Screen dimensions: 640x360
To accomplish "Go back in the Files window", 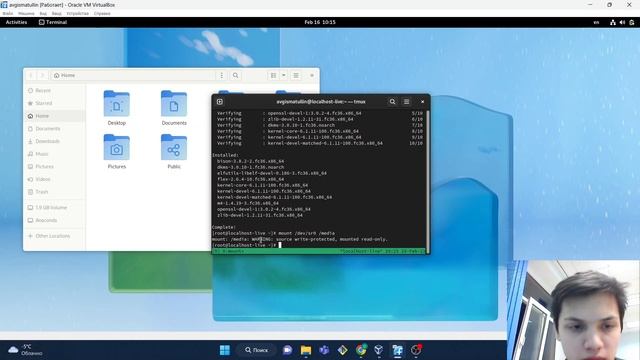I will [31, 76].
